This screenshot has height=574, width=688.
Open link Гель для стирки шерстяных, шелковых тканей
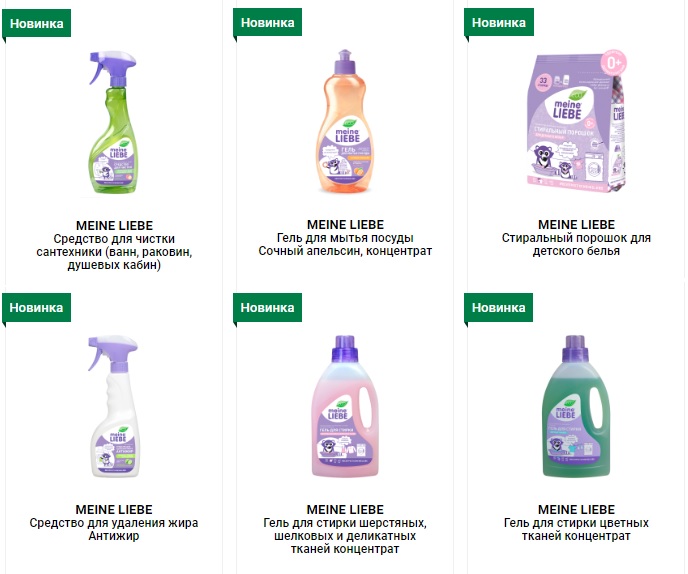coord(345,536)
